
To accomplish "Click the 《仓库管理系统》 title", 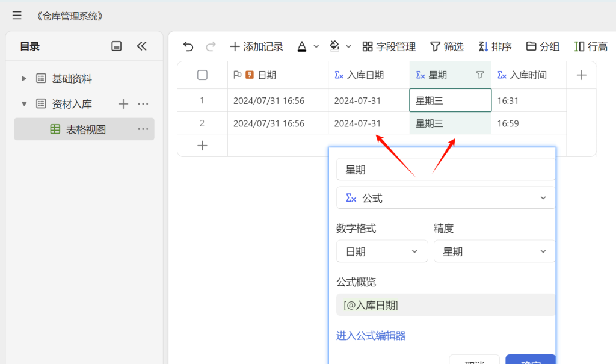I will pos(70,16).
